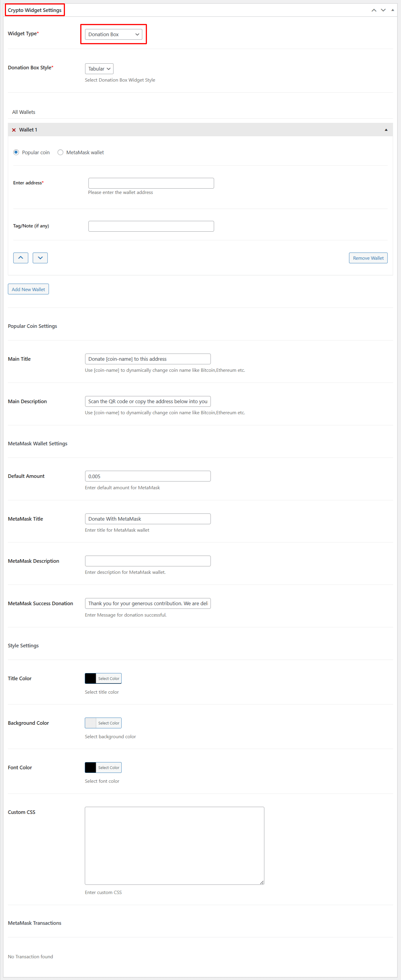This screenshot has height=980, width=401.
Task: Move Wallet 1 down with arrow button
Action: click(x=40, y=258)
